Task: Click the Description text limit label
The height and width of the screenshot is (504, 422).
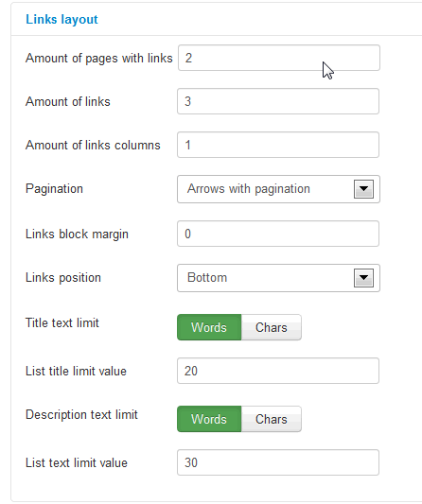Action: [x=81, y=415]
